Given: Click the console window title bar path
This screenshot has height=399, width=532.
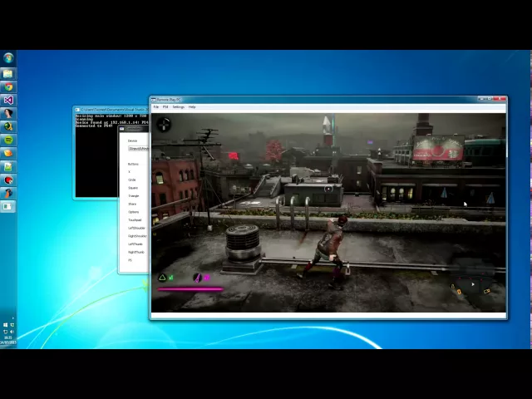Looking at the screenshot, I should click(114, 110).
